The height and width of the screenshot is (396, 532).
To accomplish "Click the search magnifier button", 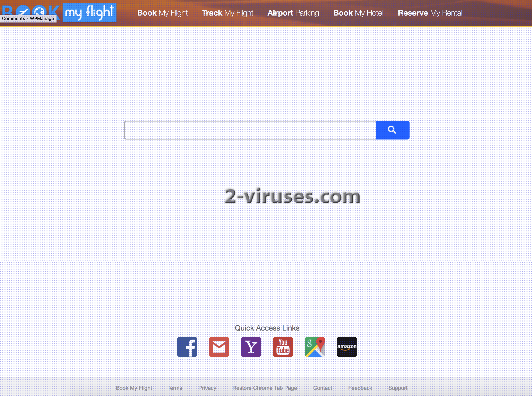I will point(393,129).
